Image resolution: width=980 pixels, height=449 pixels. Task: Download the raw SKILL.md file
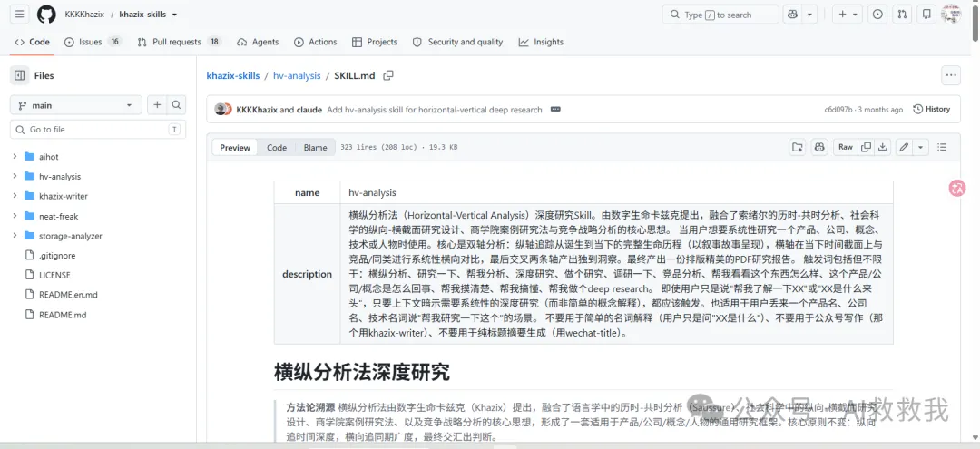coord(883,147)
